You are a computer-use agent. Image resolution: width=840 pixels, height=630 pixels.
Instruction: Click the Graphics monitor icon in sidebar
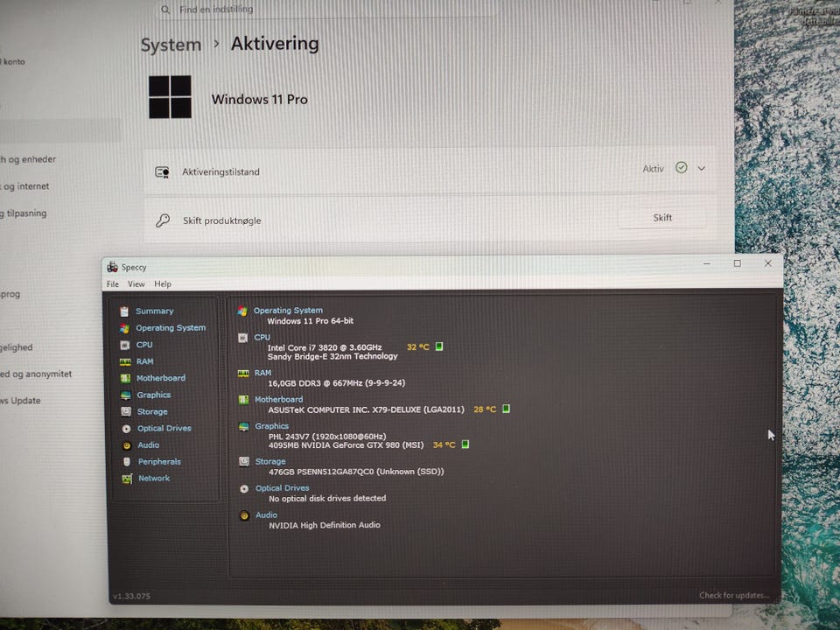[x=126, y=395]
